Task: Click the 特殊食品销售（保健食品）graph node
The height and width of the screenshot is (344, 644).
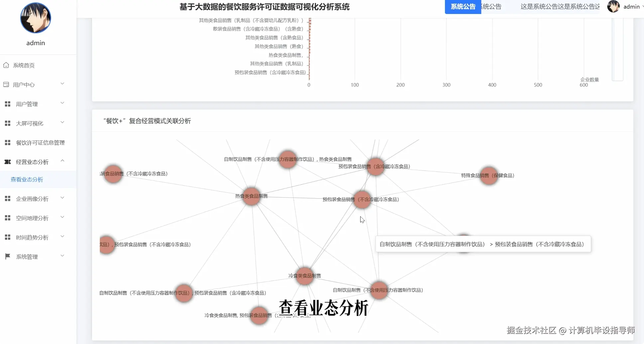Action: click(x=489, y=175)
